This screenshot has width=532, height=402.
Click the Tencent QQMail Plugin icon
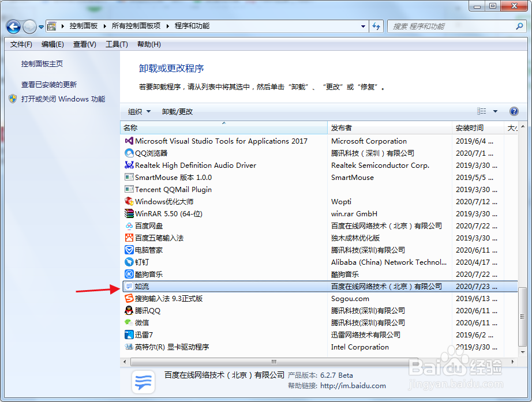tap(129, 189)
